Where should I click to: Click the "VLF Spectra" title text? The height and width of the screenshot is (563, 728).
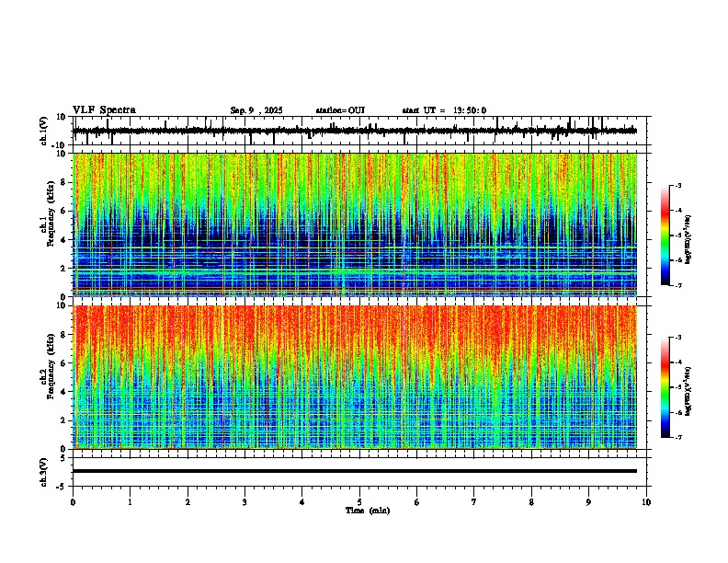coord(104,110)
